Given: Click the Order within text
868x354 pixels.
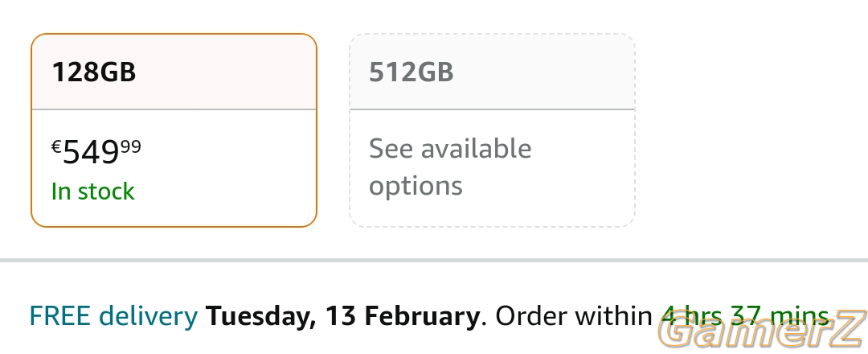Looking at the screenshot, I should point(574,316).
